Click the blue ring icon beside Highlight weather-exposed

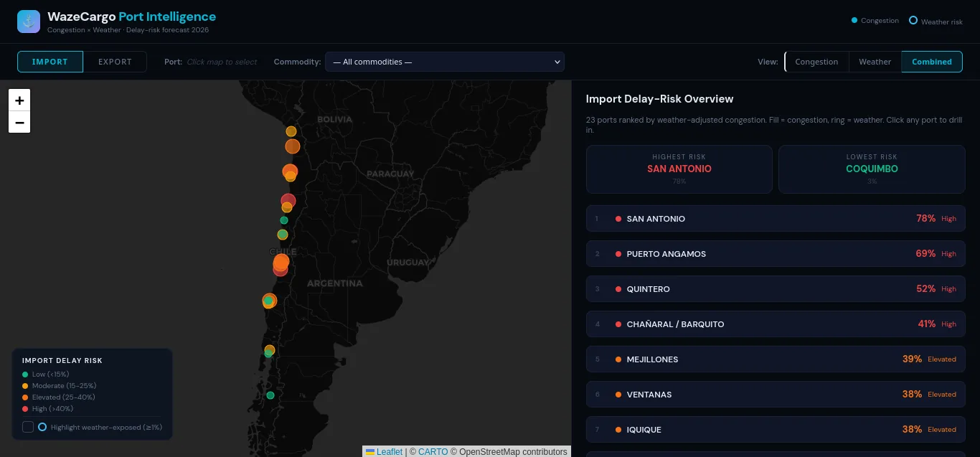coord(42,427)
